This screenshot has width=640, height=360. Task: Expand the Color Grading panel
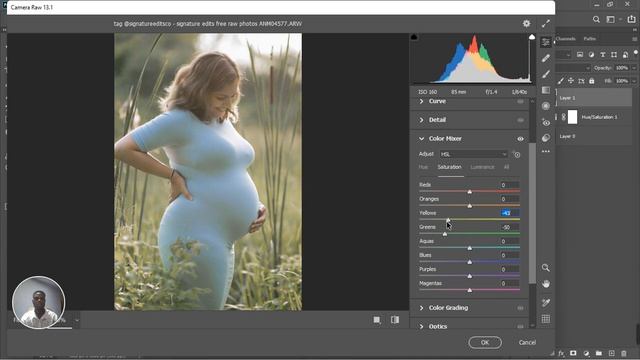[421, 308]
